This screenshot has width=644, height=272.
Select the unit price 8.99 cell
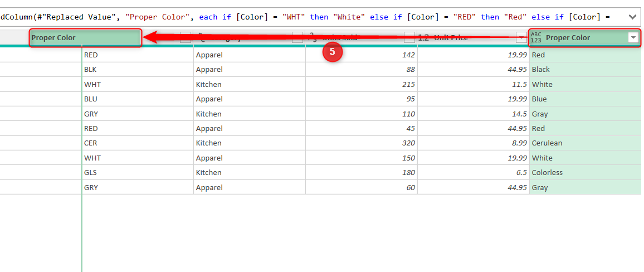click(x=474, y=143)
